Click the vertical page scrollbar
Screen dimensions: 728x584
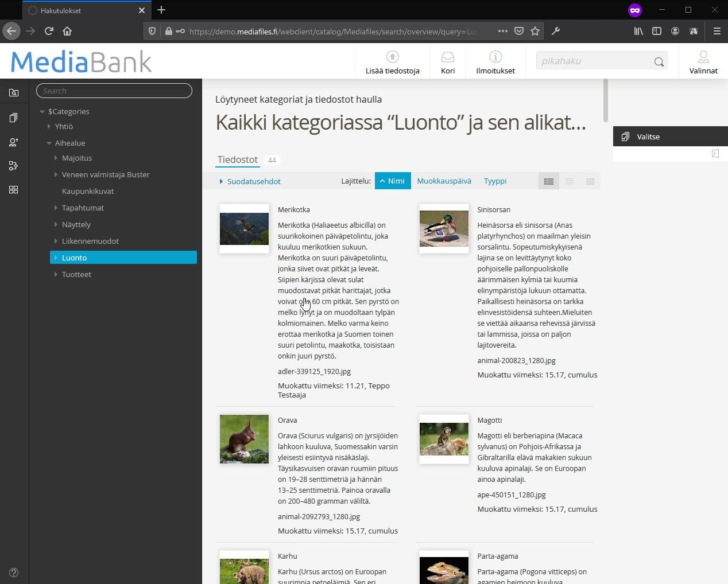pos(605,101)
